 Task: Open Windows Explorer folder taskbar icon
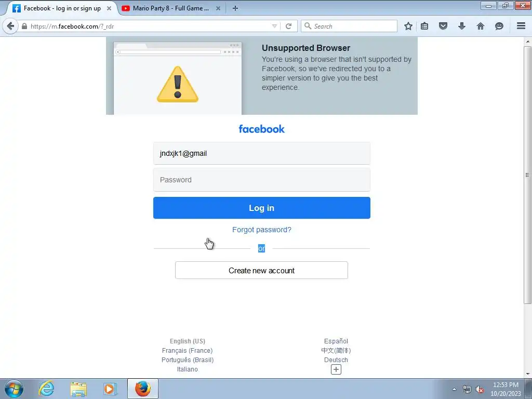click(x=78, y=389)
